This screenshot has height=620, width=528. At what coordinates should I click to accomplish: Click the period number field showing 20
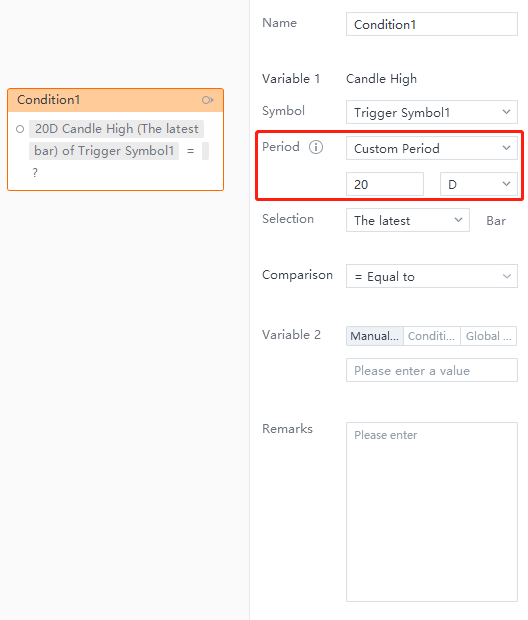click(385, 184)
